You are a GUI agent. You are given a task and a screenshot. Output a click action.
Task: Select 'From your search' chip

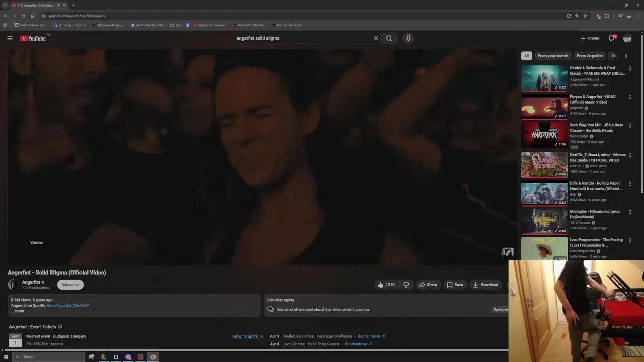(552, 56)
